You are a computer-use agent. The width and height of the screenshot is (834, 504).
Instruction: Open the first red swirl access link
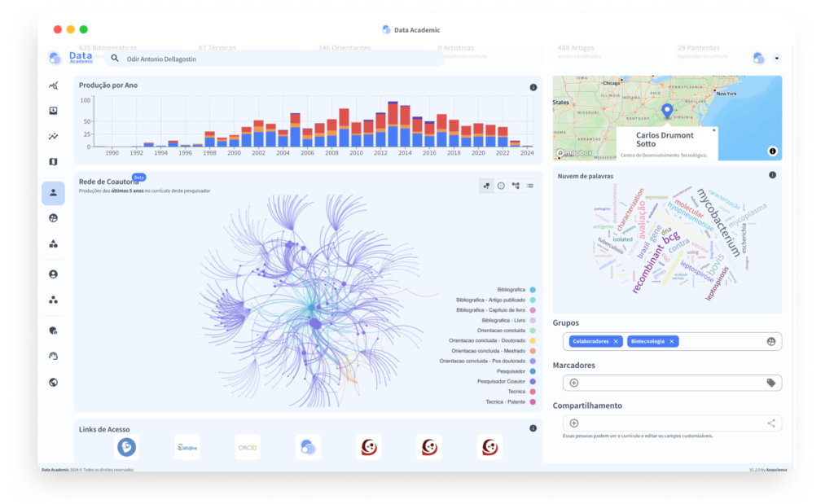pos(369,447)
